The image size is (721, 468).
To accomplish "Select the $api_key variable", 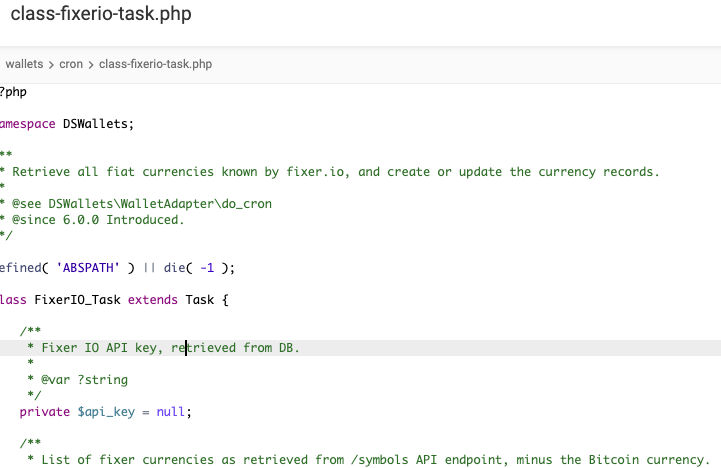I will (x=106, y=412).
